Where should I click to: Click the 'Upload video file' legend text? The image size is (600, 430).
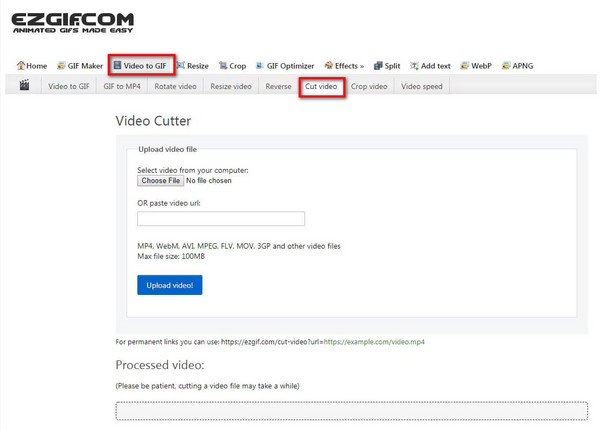[x=168, y=149]
